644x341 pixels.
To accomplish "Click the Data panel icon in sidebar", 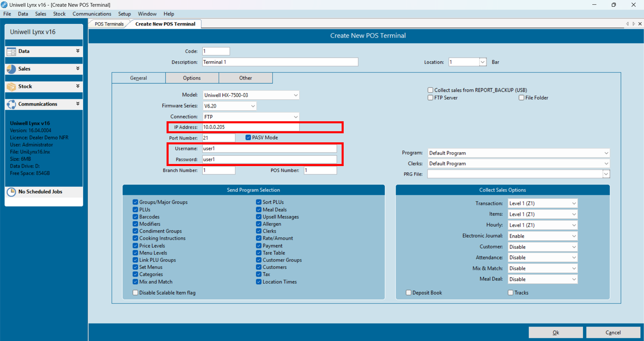I will coord(11,51).
